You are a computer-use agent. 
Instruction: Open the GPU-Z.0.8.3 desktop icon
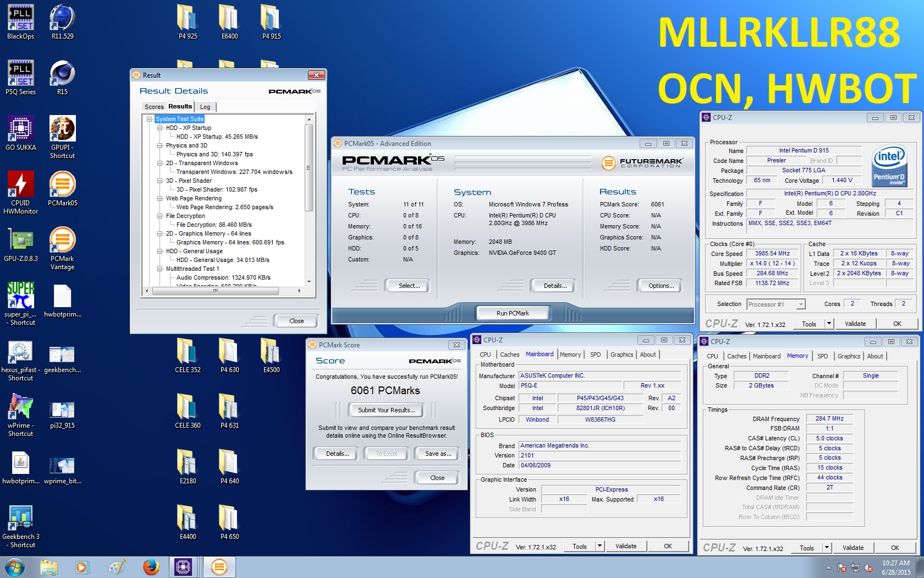tap(21, 244)
